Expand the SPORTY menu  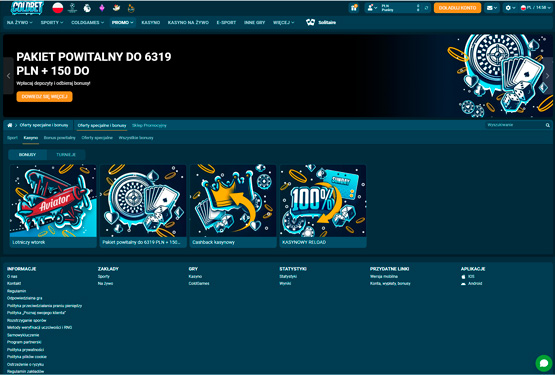52,22
